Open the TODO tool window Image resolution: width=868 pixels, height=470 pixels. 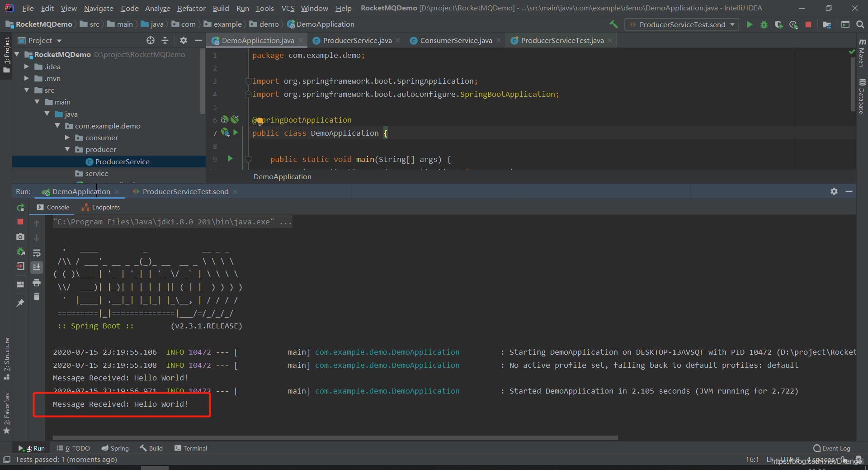click(73, 448)
